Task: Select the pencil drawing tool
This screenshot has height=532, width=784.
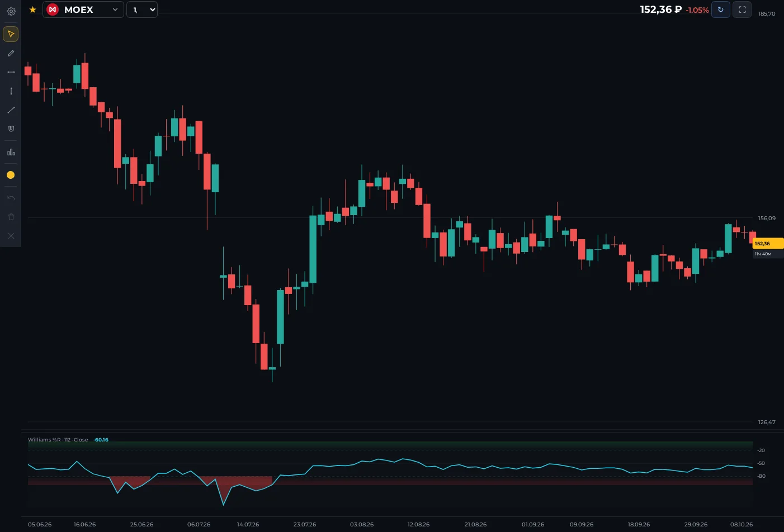Action: [11, 53]
